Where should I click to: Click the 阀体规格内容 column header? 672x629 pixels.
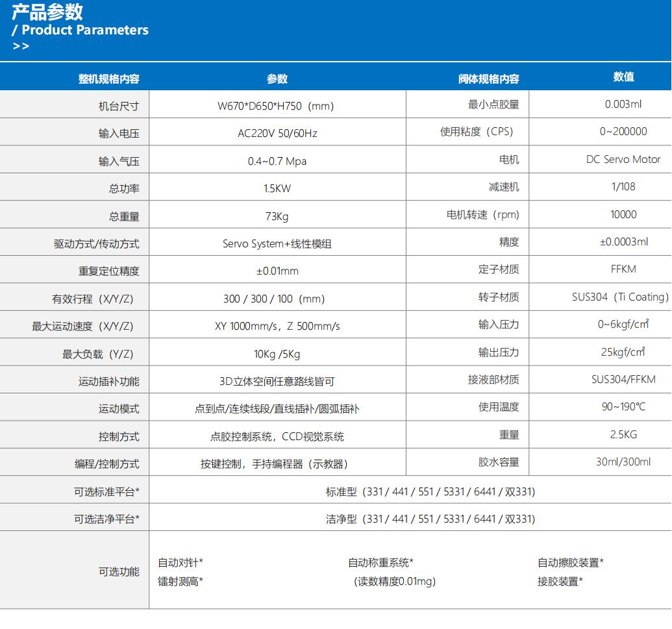click(x=488, y=79)
